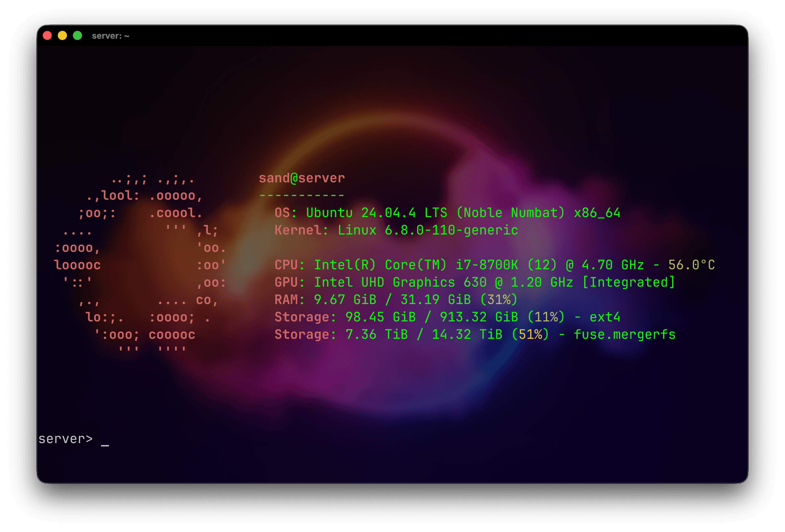Viewport: 785px width, 532px height.
Task: Select the OS line showing Ubuntu 24.04.4 LTS
Action: [447, 213]
